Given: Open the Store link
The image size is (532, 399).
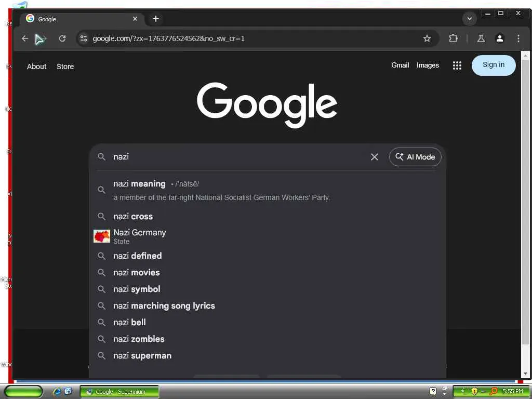Looking at the screenshot, I should 65,66.
